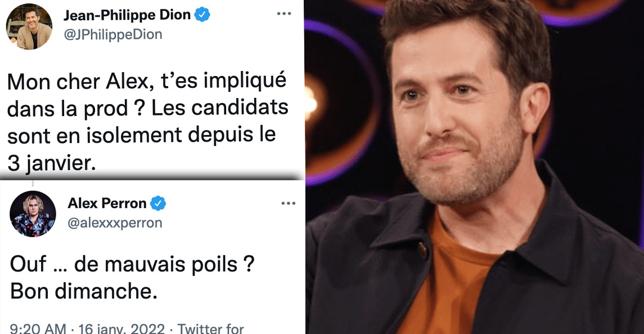
Task: Click the Alex Perron display name
Action: (x=107, y=203)
